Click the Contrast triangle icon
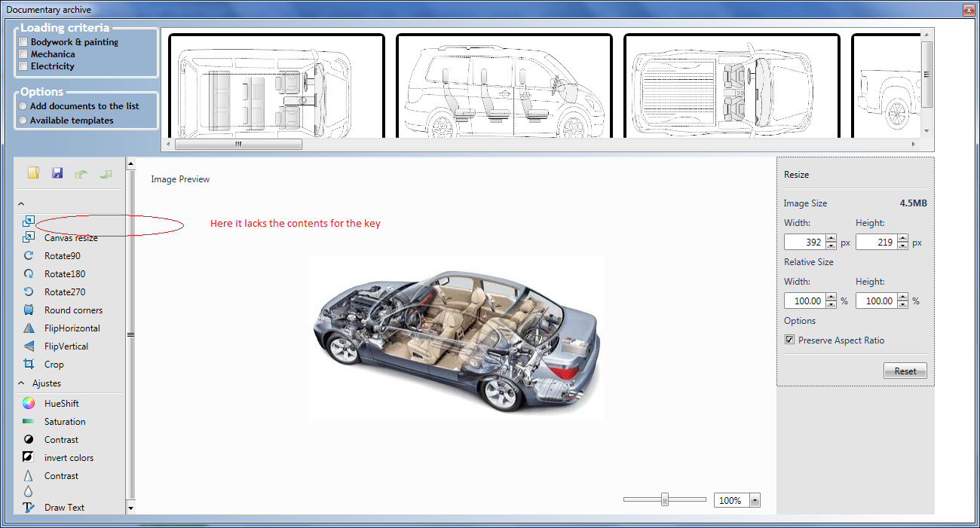 pos(29,476)
